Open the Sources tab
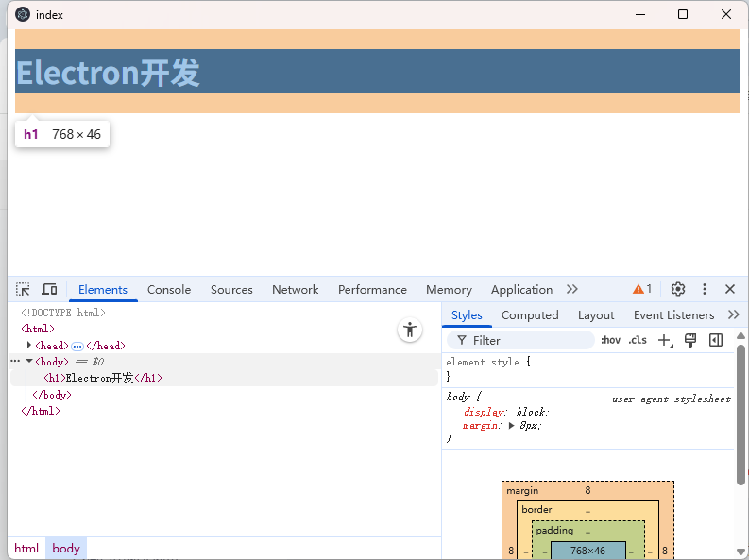This screenshot has width=749, height=560. click(231, 290)
